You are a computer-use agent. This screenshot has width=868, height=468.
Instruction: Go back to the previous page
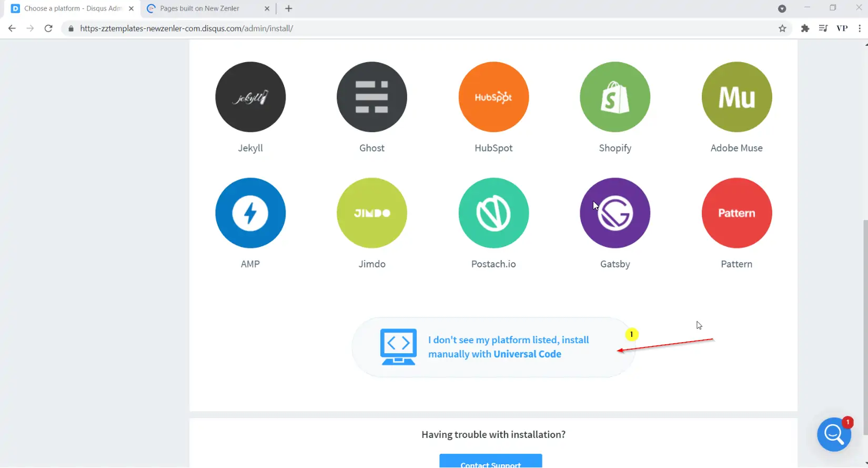tap(12, 28)
